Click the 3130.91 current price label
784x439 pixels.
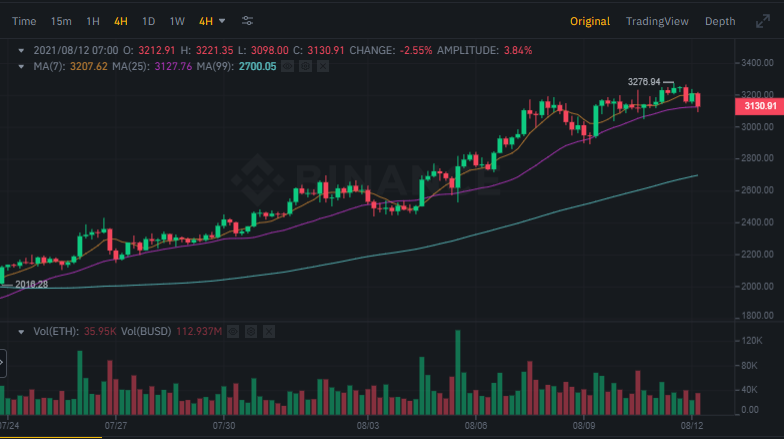pos(756,105)
